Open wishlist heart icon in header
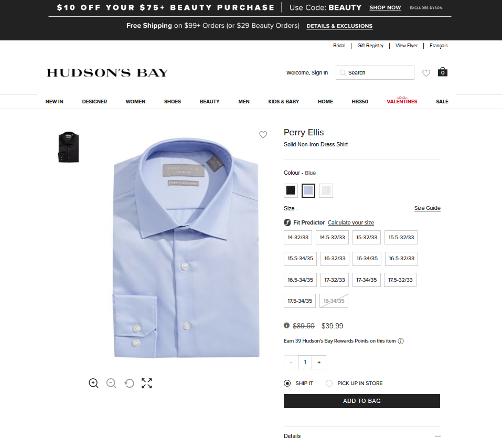502x448 pixels. [x=426, y=73]
